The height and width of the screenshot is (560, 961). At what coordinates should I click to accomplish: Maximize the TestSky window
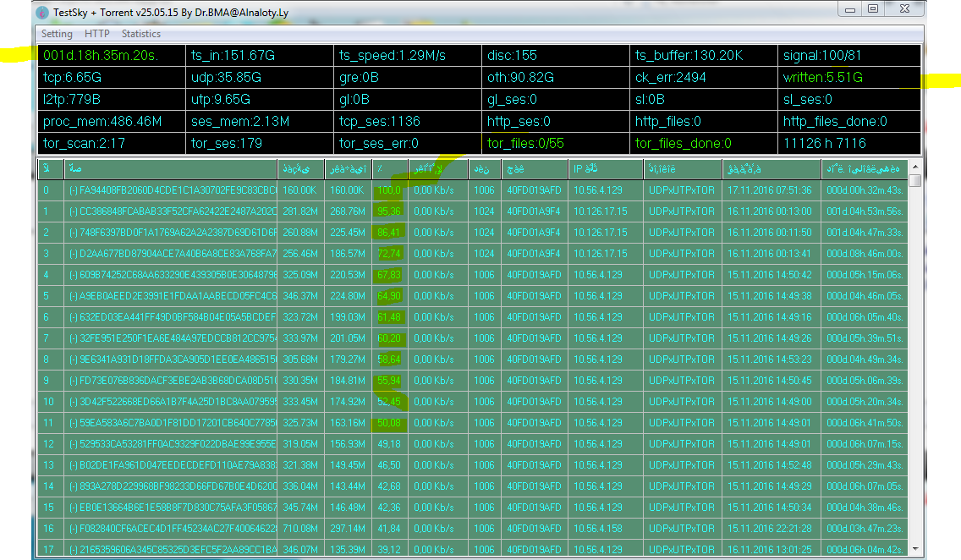(872, 9)
